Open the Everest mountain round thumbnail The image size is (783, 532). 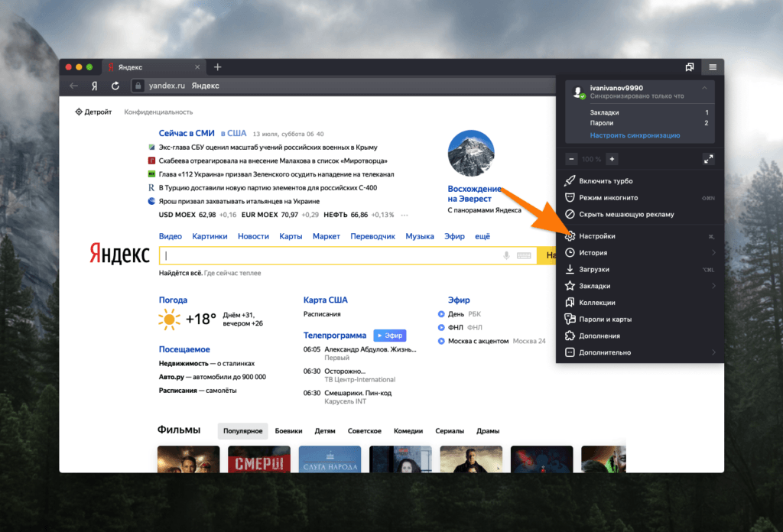[x=471, y=154]
